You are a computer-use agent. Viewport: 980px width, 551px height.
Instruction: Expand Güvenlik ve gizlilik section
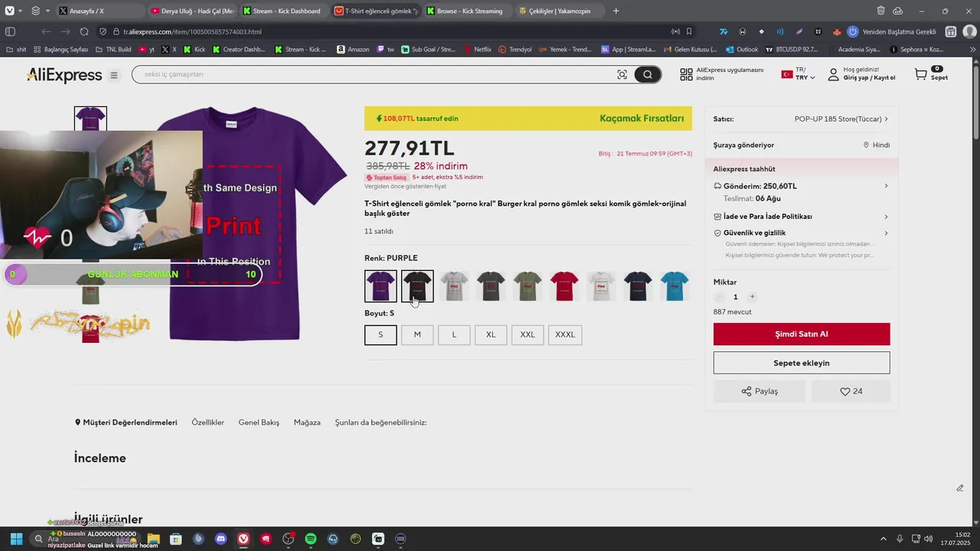pos(801,233)
